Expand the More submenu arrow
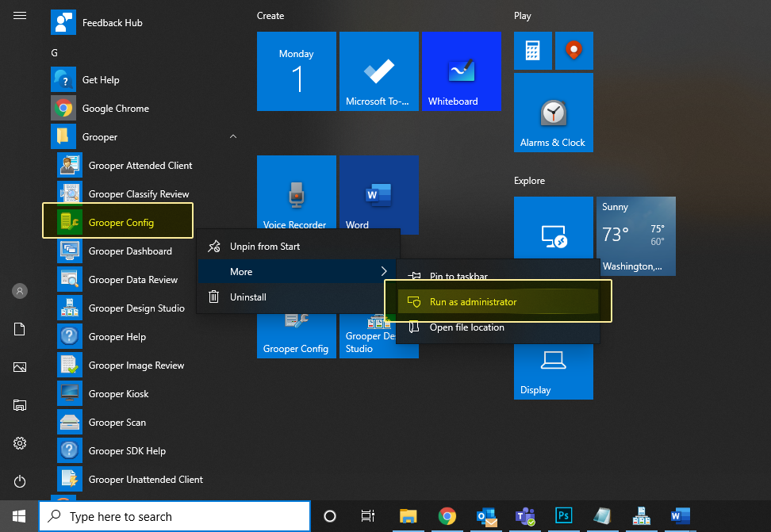Screen dimensions: 771x532 [x=384, y=272]
